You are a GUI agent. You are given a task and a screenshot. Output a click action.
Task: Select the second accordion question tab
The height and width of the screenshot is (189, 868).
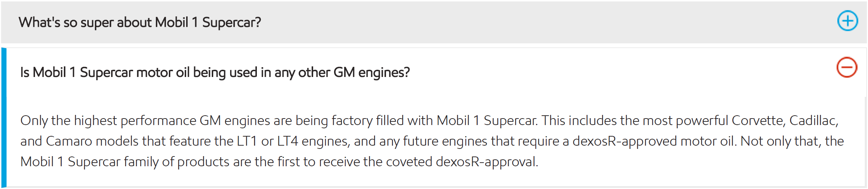pyautogui.click(x=215, y=72)
